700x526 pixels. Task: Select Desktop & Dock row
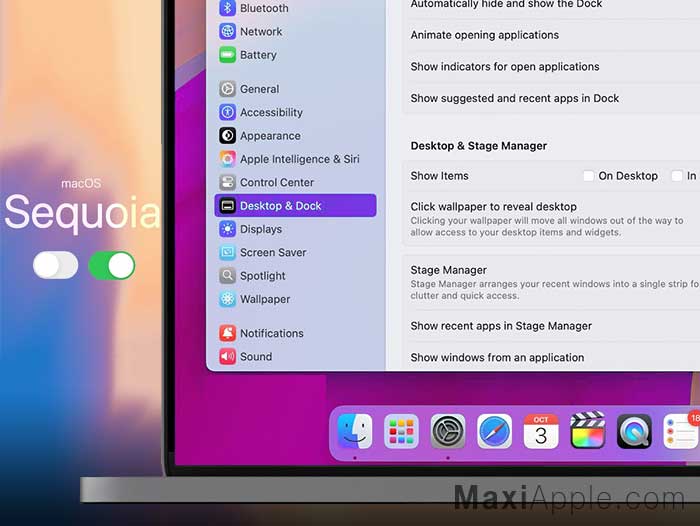click(x=296, y=205)
